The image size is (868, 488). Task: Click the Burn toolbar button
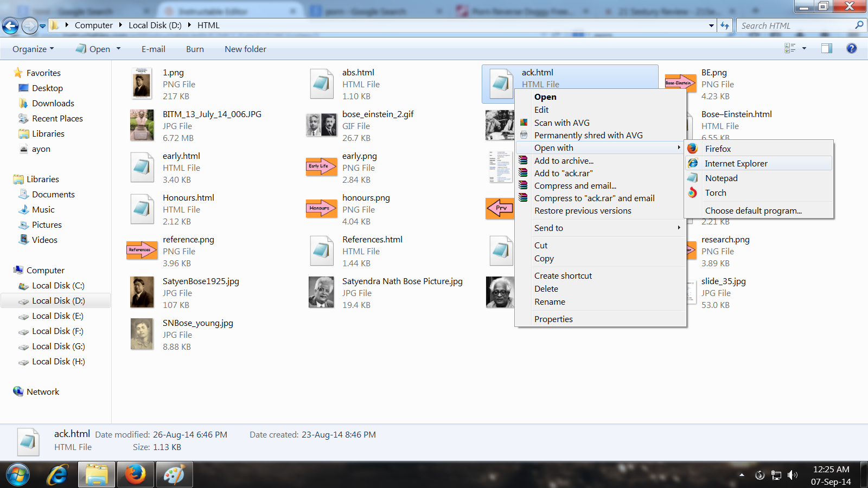pyautogui.click(x=195, y=49)
